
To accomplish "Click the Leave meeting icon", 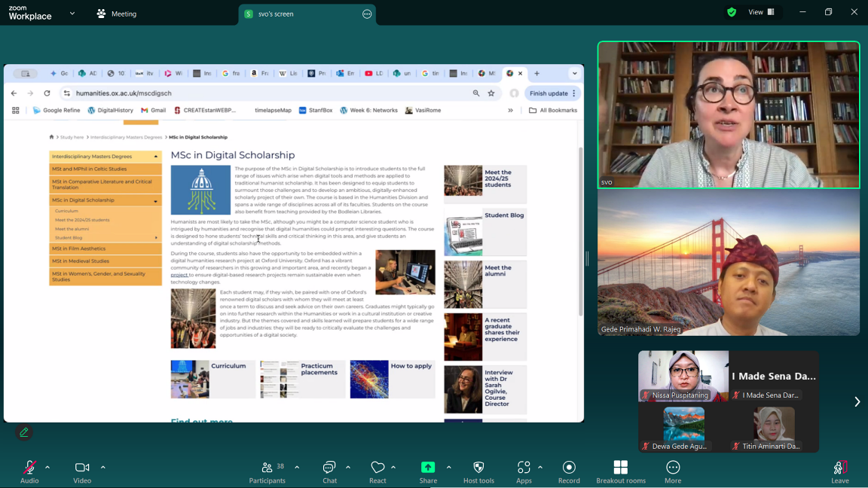I will tap(840, 468).
